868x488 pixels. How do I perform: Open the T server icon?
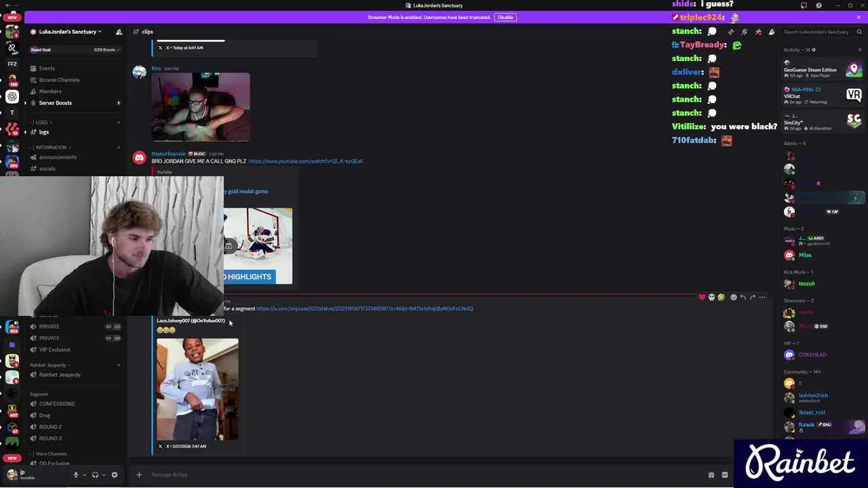click(x=12, y=113)
